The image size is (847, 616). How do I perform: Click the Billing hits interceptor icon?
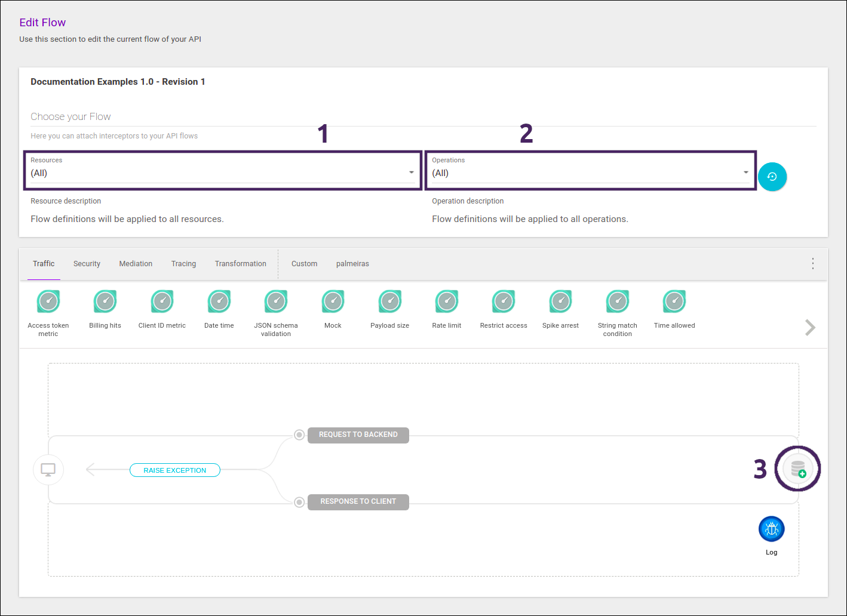click(105, 301)
